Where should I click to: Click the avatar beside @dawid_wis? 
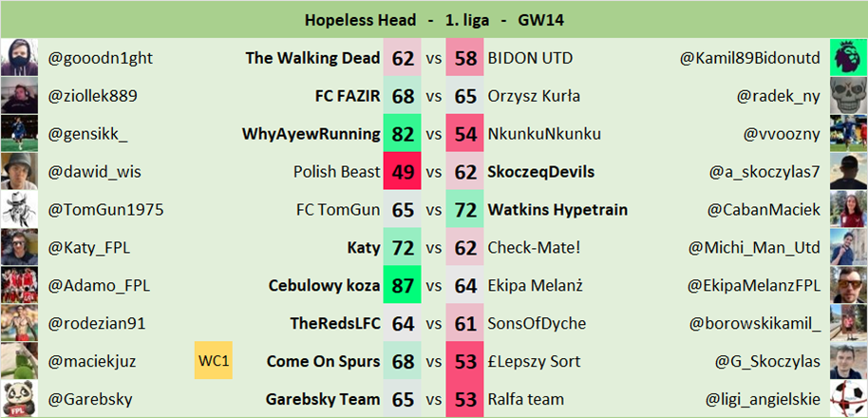tap(19, 172)
